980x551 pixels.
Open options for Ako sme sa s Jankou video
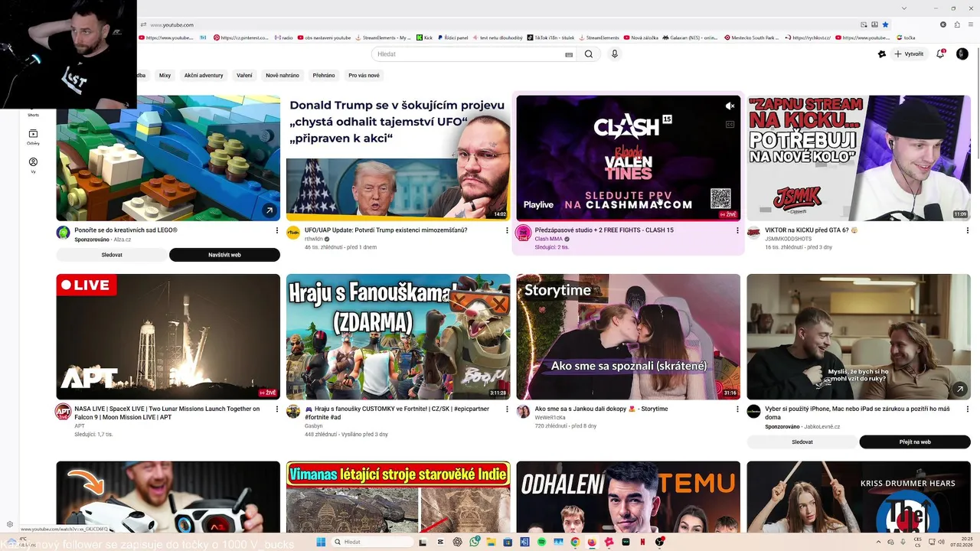pos(737,409)
